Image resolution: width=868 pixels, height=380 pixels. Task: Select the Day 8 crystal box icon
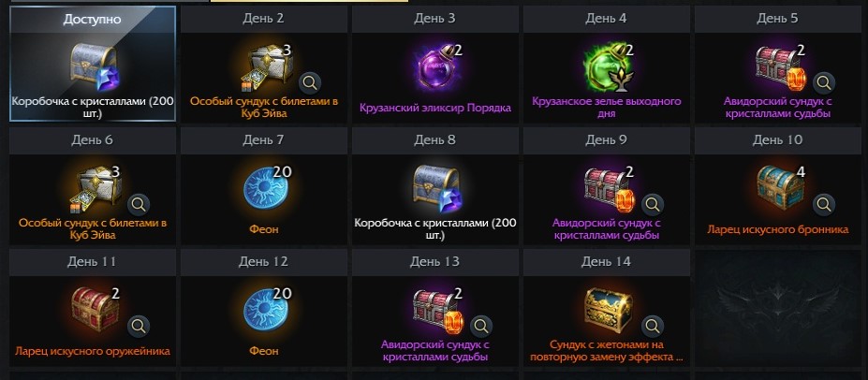436,189
